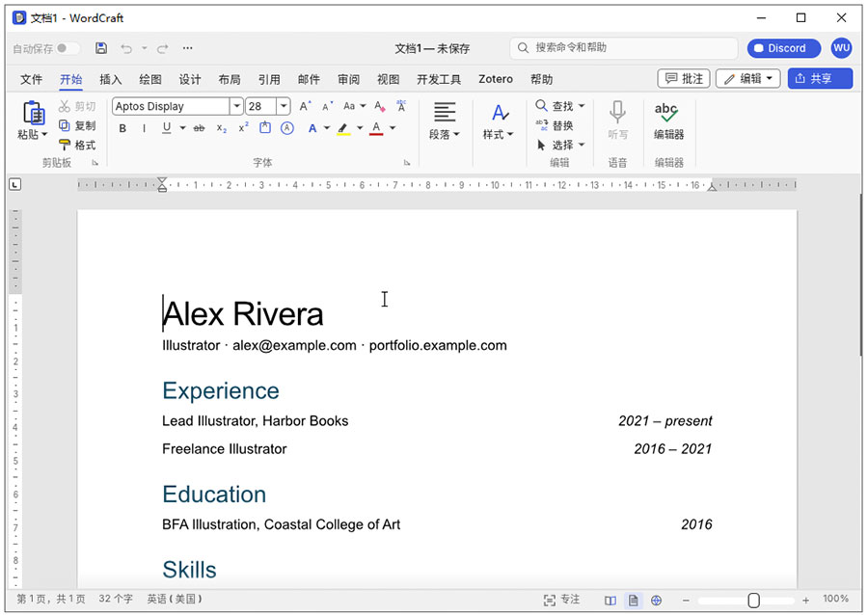Open the Insert ribbon tab
868x615 pixels.
[x=110, y=79]
